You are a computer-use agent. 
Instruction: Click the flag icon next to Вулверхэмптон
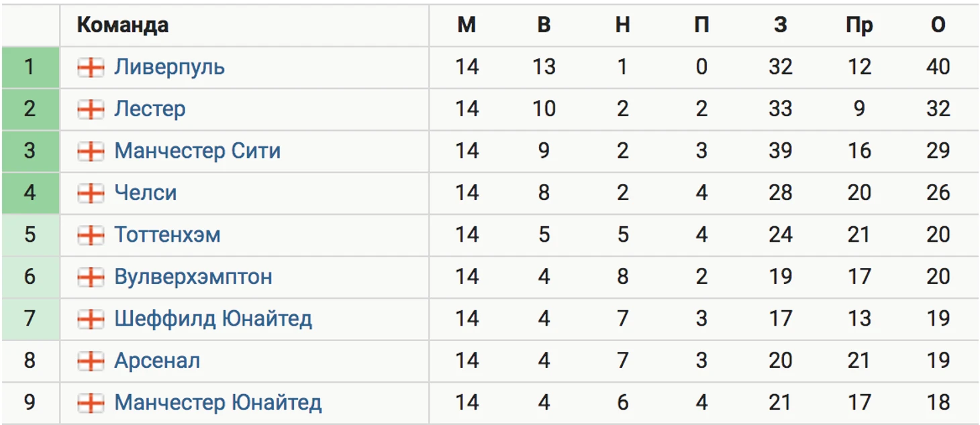(x=91, y=277)
